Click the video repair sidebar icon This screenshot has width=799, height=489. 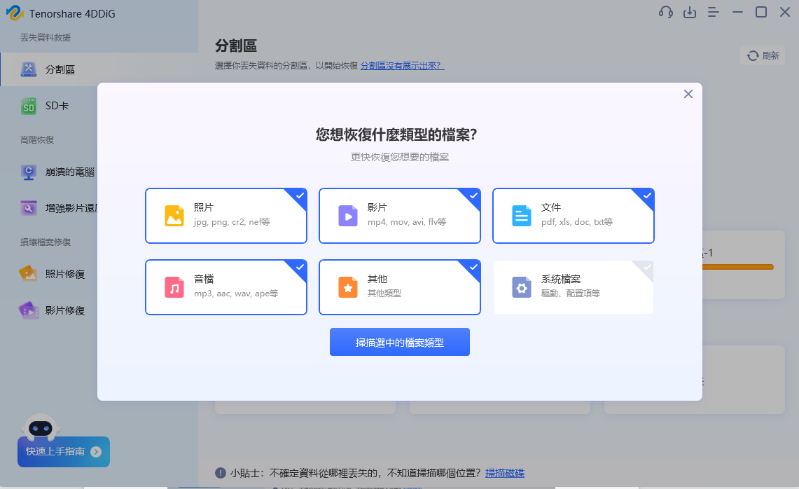(29, 310)
